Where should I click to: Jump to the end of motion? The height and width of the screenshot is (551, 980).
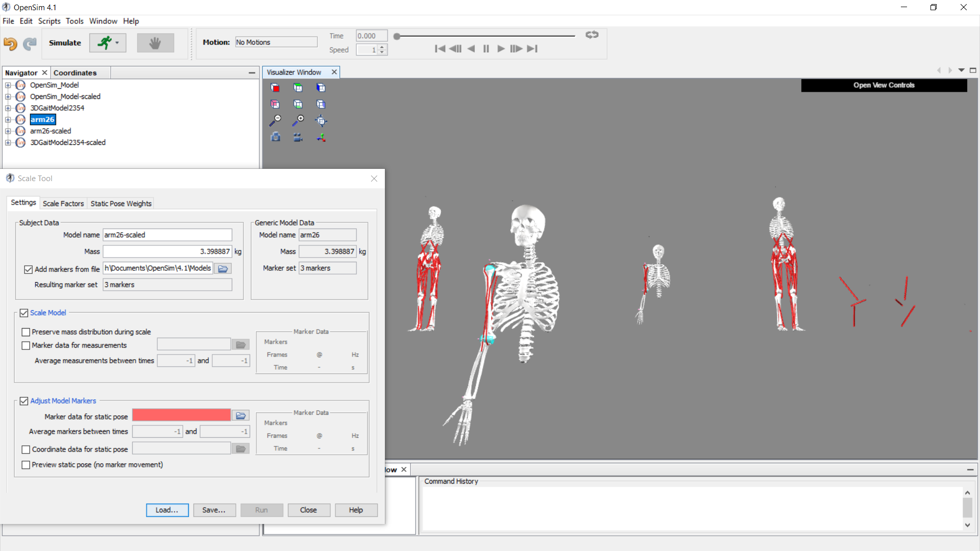(x=532, y=48)
